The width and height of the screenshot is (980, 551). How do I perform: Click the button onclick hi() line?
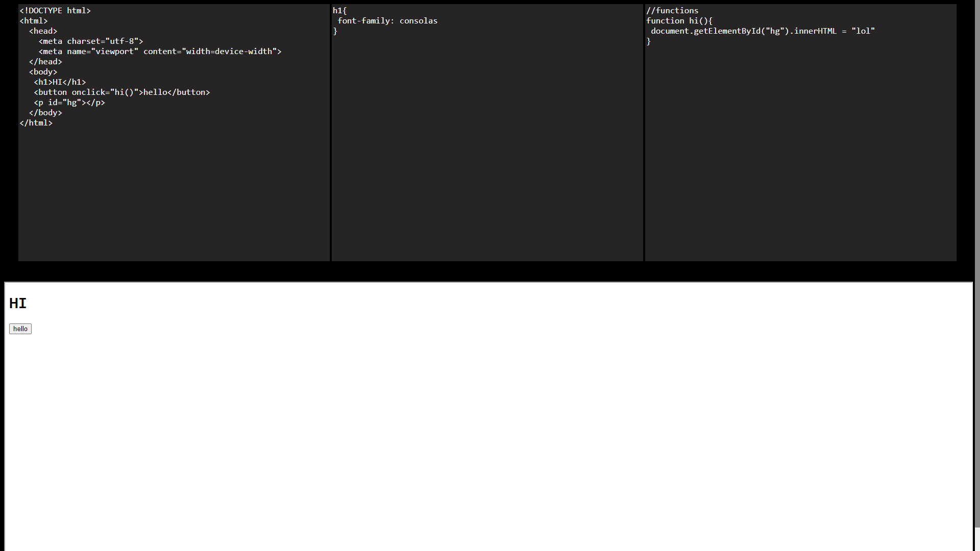coord(121,92)
